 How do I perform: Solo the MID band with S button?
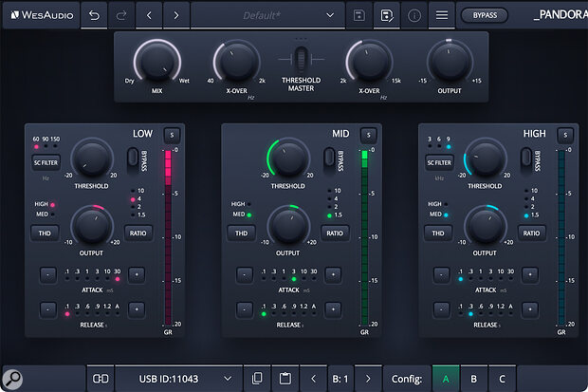tap(369, 135)
